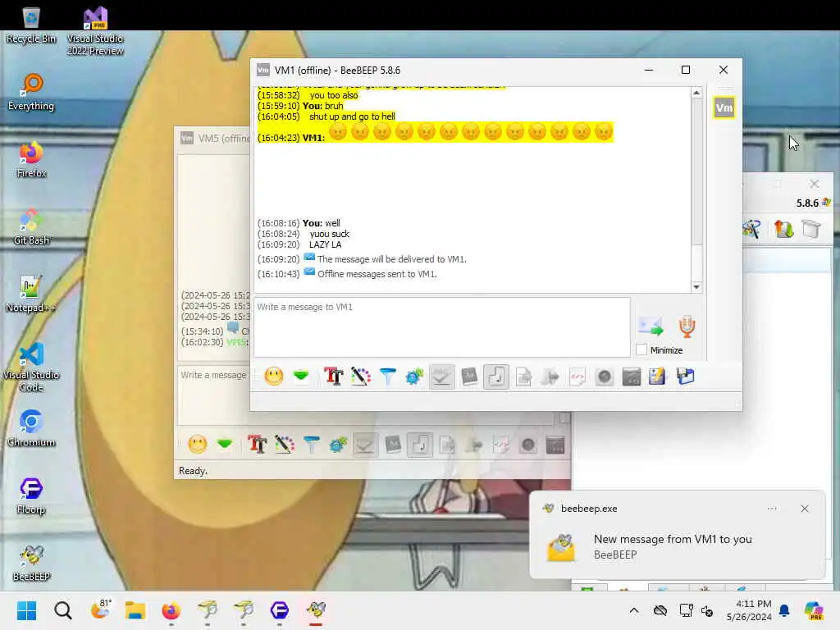This screenshot has width=840, height=630.
Task: Record voice message with microphone icon
Action: click(x=687, y=326)
